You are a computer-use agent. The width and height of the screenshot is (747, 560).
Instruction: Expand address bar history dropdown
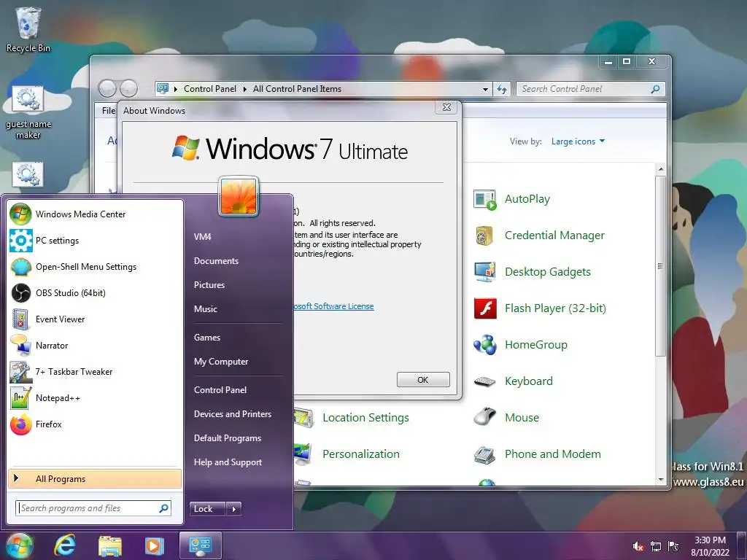point(485,89)
